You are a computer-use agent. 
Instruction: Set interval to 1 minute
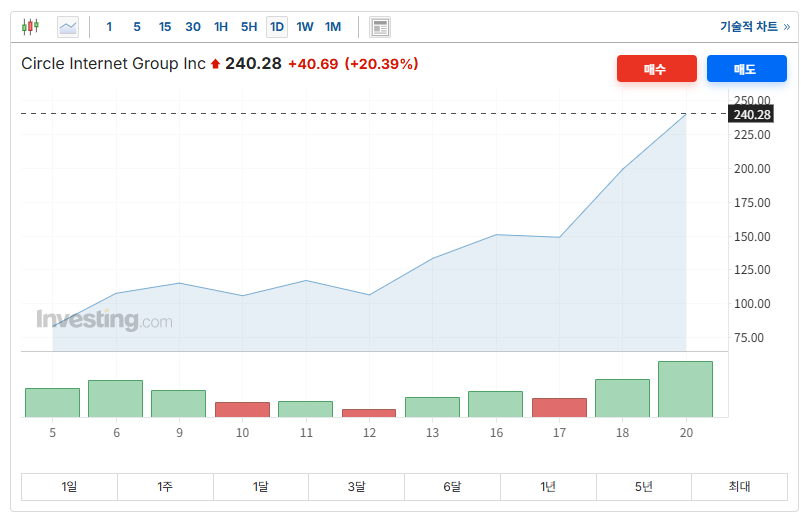[109, 27]
